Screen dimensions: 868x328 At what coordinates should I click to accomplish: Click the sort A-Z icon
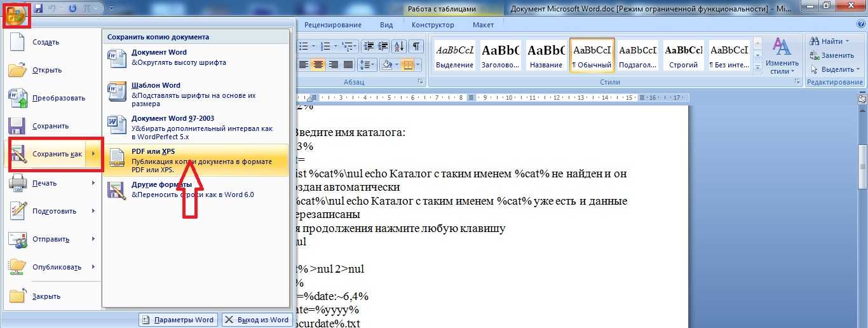[399, 46]
